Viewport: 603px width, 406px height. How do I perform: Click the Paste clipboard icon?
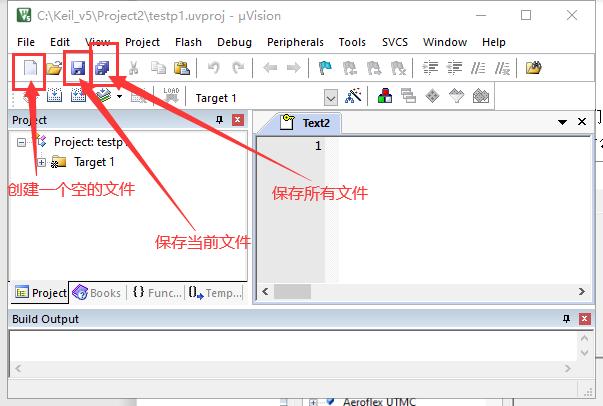(x=182, y=68)
